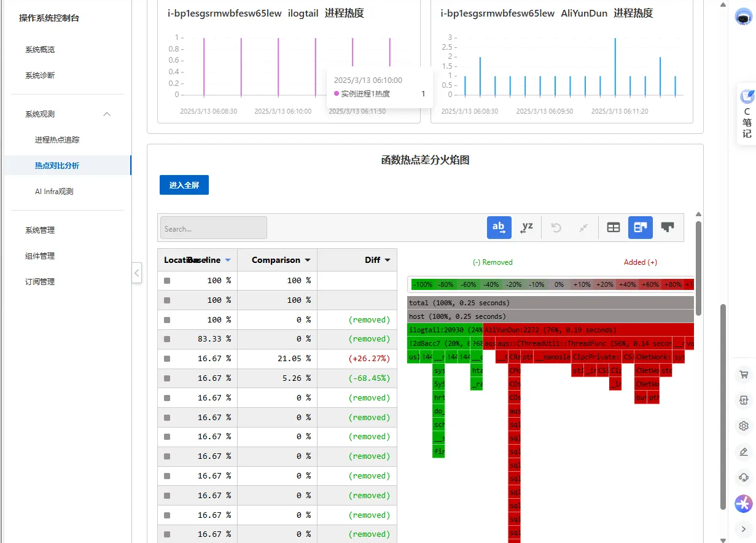The width and height of the screenshot is (756, 543).
Task: Open 订阅管理 in the sidebar
Action: click(41, 282)
